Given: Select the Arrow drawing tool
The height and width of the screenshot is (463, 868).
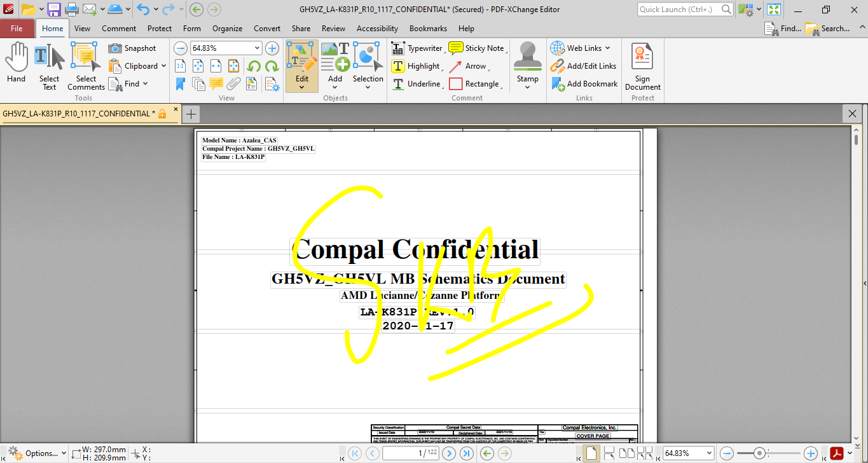Looking at the screenshot, I should point(468,66).
